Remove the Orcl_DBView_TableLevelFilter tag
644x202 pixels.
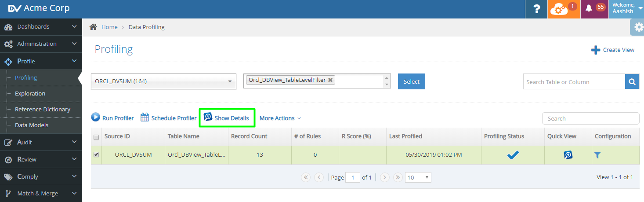(x=330, y=80)
